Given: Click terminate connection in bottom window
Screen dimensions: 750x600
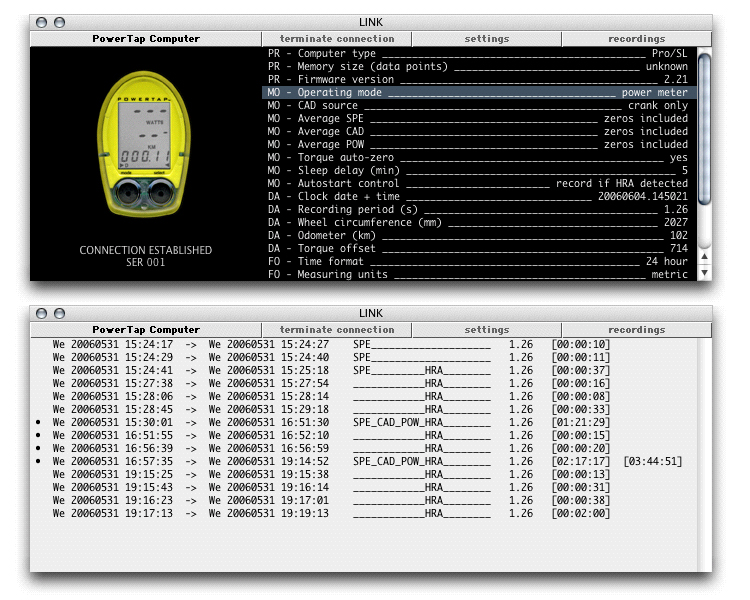Looking at the screenshot, I should pos(337,330).
